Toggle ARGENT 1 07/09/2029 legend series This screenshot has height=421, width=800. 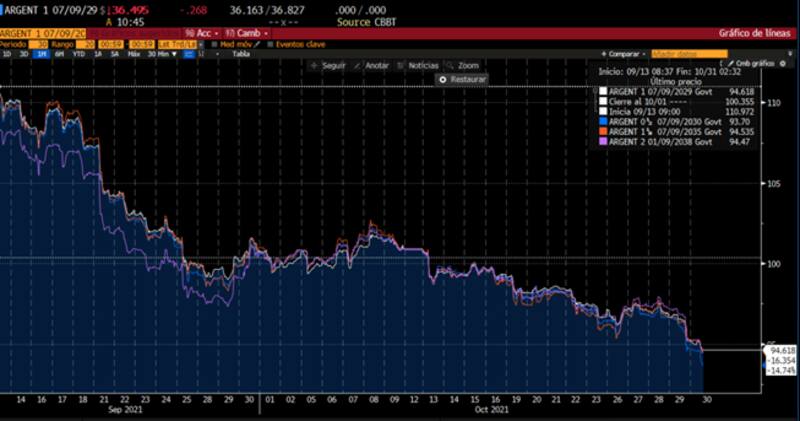(x=602, y=90)
